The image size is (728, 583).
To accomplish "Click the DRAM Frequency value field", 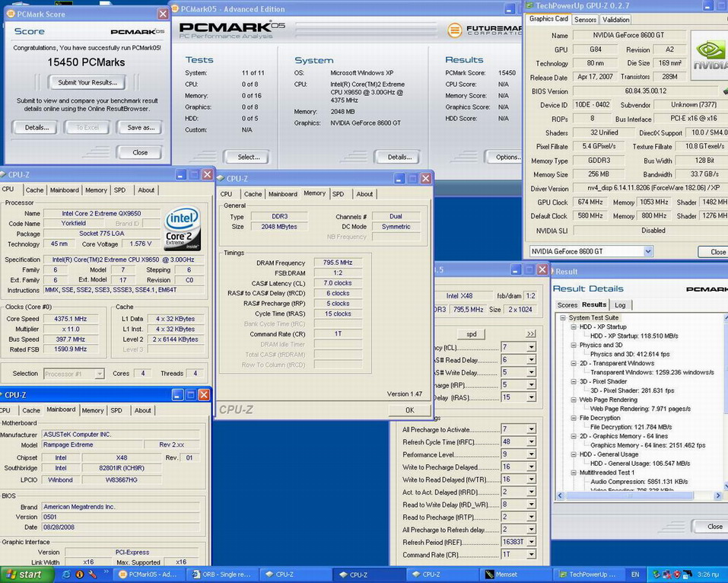I will pyautogui.click(x=338, y=263).
